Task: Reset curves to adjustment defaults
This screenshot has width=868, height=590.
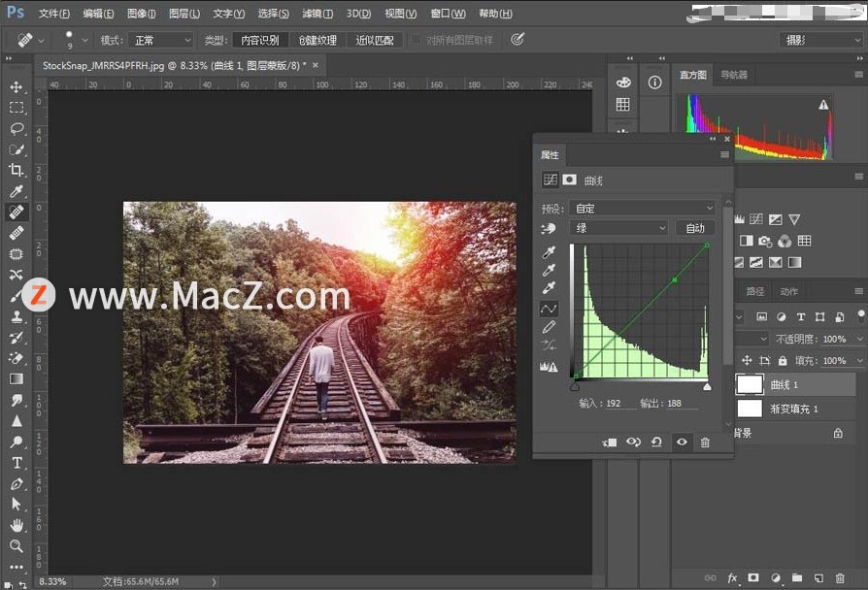Action: [x=656, y=442]
